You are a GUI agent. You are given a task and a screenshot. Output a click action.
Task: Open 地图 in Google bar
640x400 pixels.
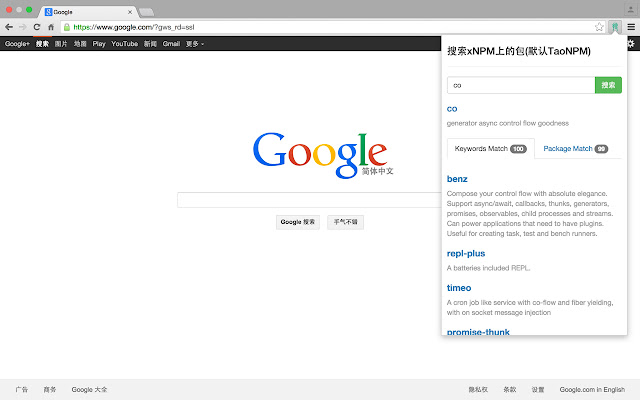click(80, 44)
